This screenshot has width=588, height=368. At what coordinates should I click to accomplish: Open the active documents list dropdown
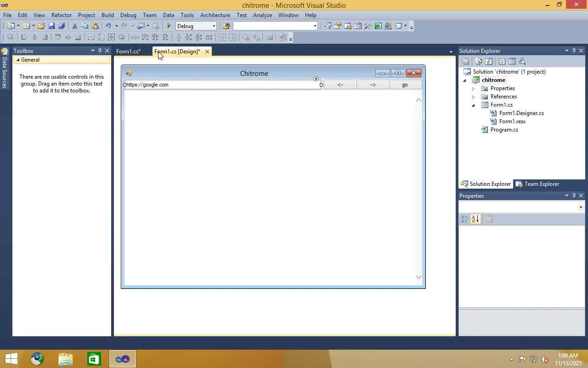(x=451, y=52)
